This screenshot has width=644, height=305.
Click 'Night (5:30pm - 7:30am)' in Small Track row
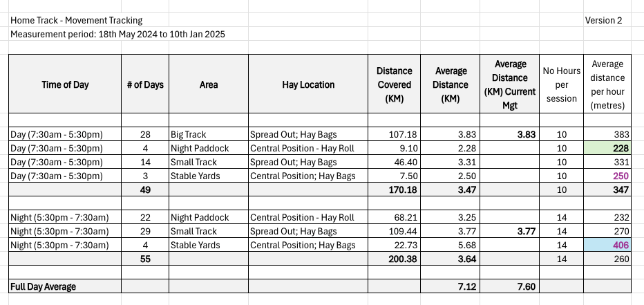click(65, 231)
